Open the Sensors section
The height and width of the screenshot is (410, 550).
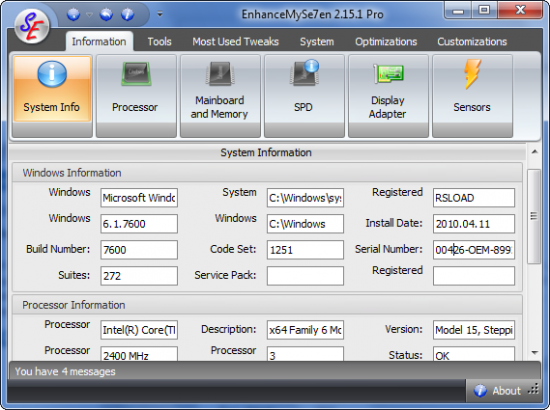click(x=472, y=95)
